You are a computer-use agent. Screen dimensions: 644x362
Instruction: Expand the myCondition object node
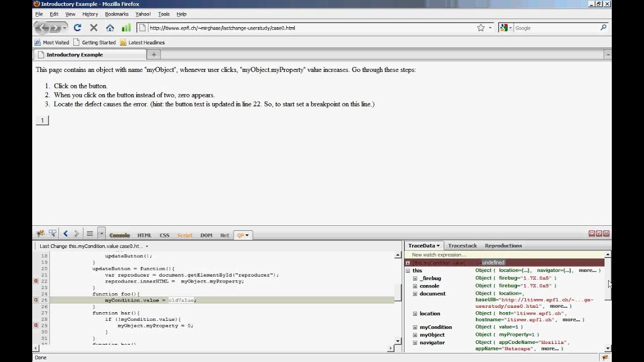coord(415,327)
